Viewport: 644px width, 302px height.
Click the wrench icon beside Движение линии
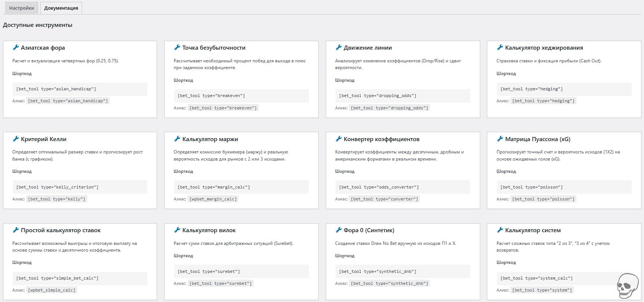click(338, 47)
